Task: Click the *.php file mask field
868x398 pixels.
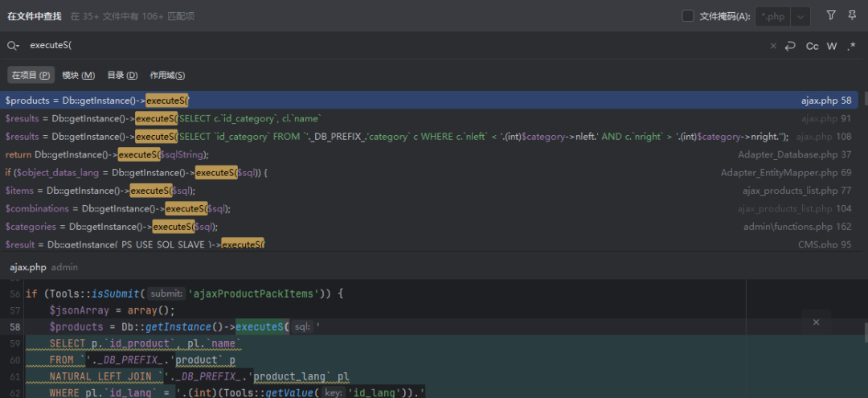Action: point(773,17)
